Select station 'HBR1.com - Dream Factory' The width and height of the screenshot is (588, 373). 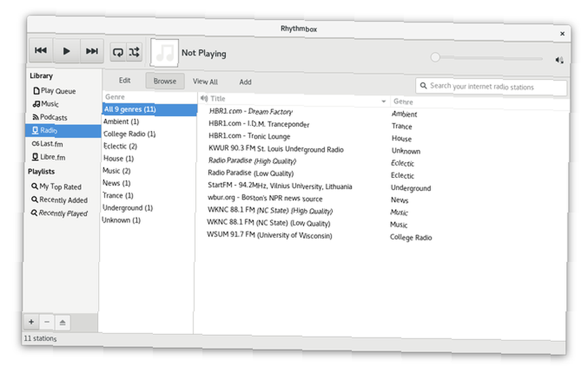(250, 111)
